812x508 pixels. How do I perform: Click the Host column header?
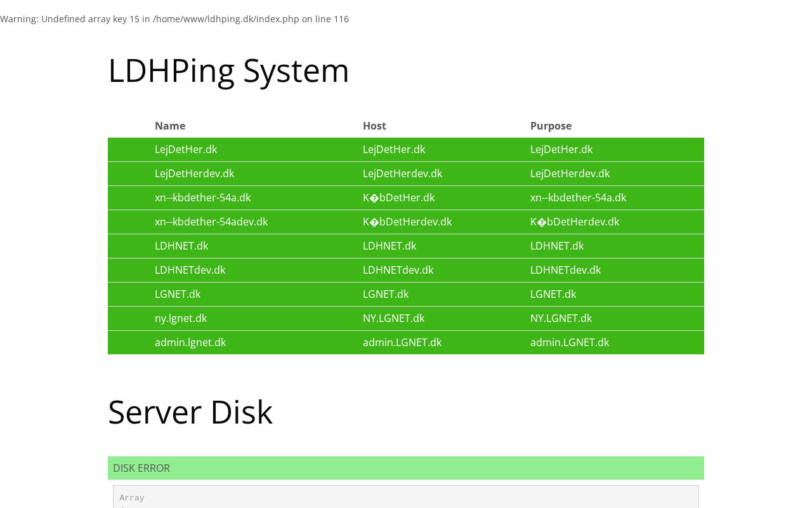(374, 126)
